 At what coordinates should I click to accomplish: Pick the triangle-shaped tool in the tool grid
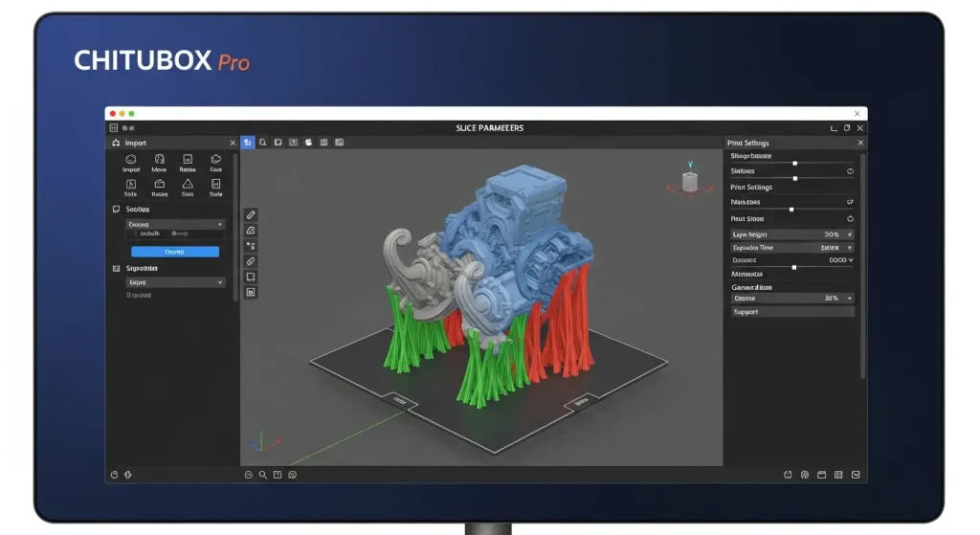coord(188,184)
